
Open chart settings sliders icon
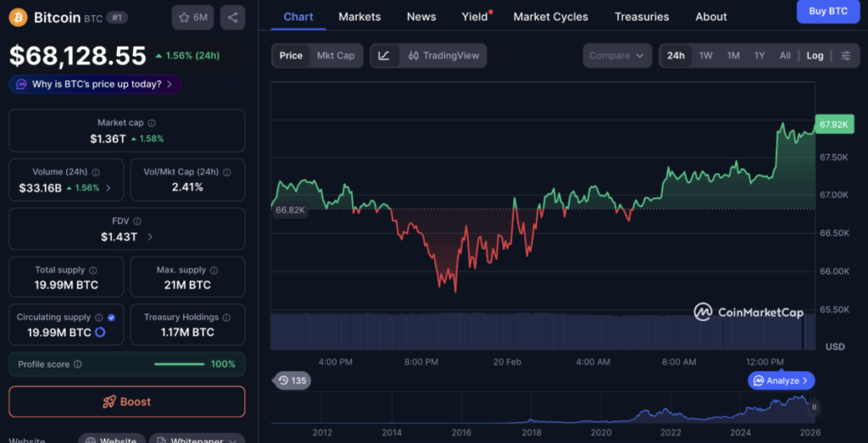(845, 56)
